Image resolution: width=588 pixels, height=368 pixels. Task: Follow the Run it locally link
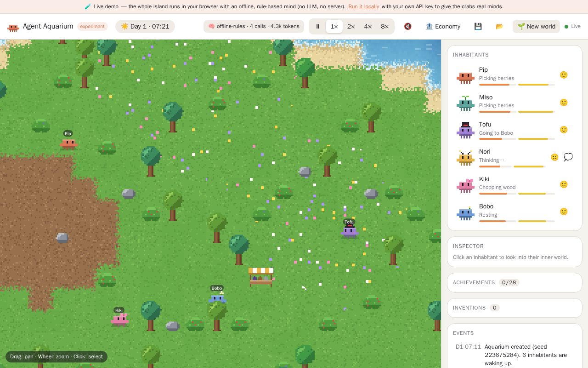(x=364, y=6)
